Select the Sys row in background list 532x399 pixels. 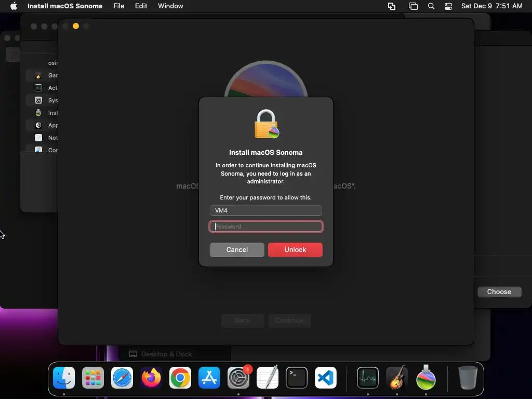click(42, 100)
